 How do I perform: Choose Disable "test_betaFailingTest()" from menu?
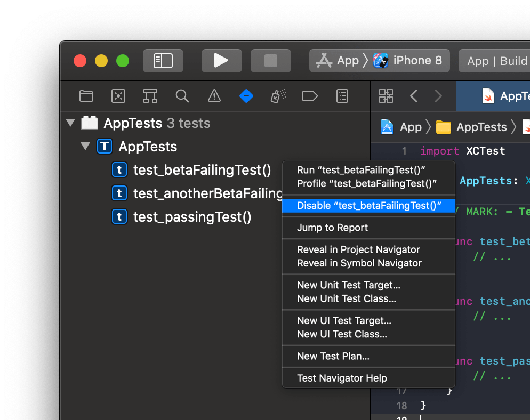click(x=368, y=205)
